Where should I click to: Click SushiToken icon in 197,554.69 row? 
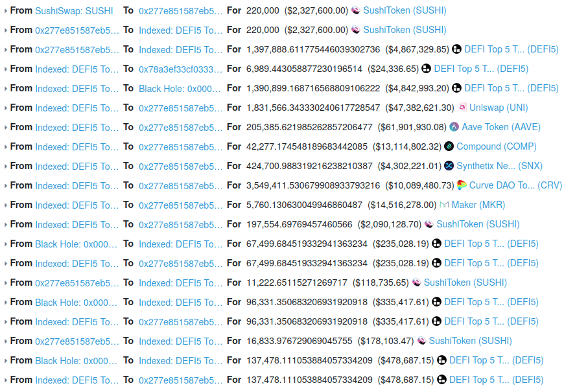(429, 224)
